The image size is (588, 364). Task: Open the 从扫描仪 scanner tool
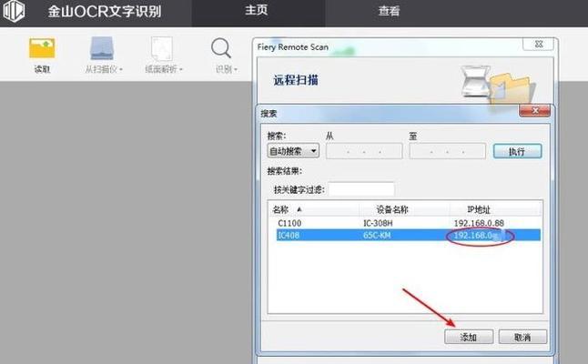[102, 48]
